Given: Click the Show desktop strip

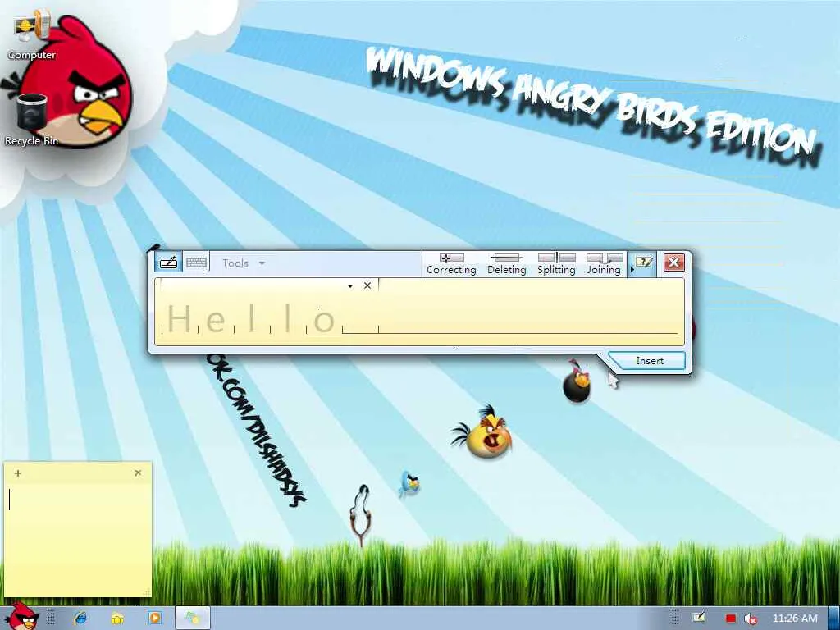Looking at the screenshot, I should pyautogui.click(x=834, y=618).
